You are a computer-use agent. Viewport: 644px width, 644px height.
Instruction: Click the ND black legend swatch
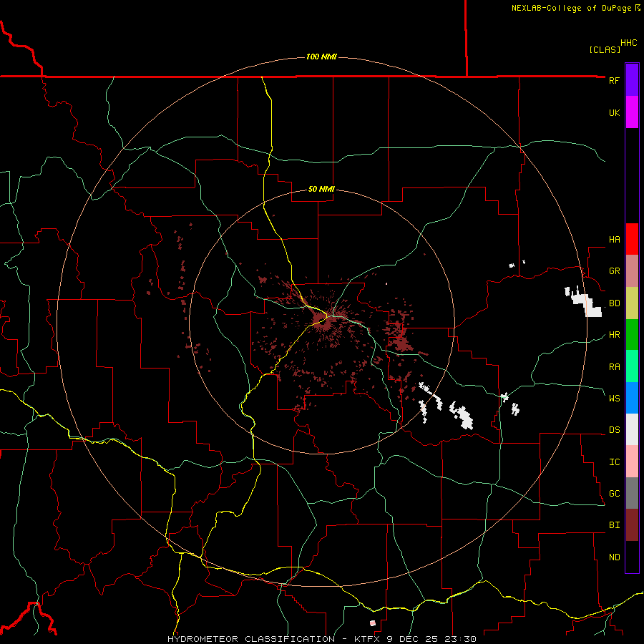pos(632,557)
